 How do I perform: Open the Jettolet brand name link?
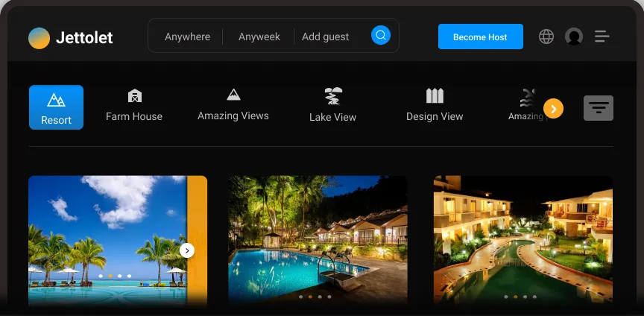coord(84,38)
